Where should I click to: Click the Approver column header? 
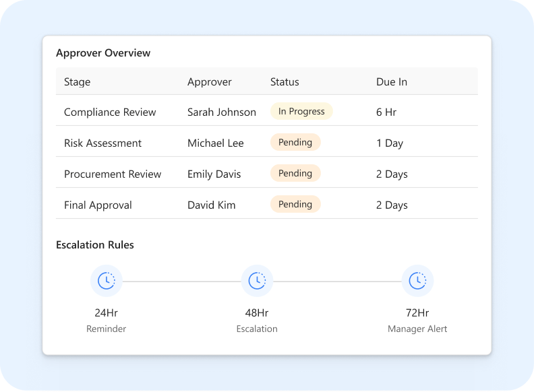210,82
